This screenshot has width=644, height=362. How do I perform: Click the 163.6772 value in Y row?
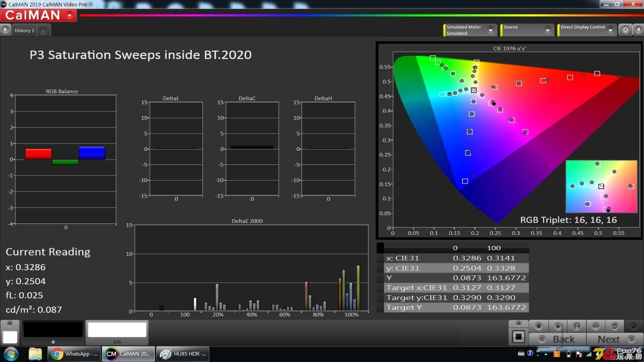click(x=506, y=278)
